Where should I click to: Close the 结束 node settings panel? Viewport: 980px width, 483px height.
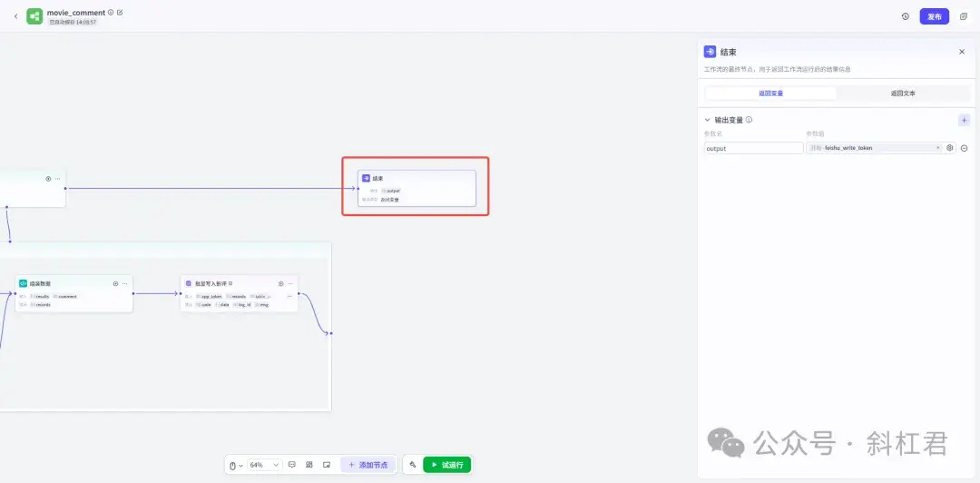[x=962, y=52]
